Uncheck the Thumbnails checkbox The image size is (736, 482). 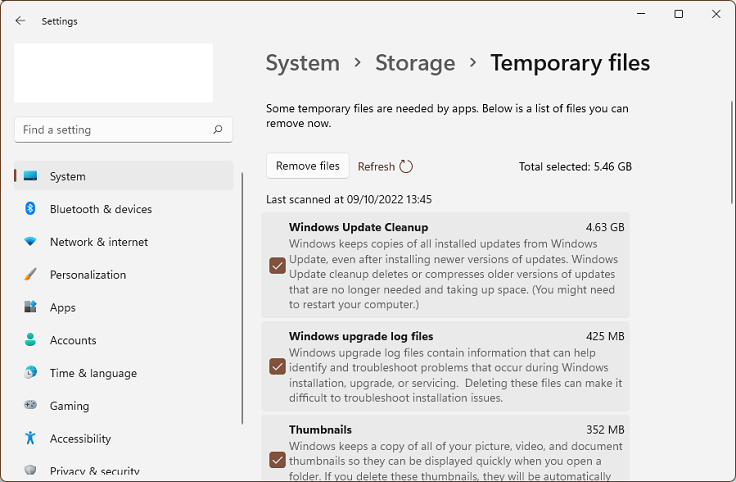click(x=277, y=460)
